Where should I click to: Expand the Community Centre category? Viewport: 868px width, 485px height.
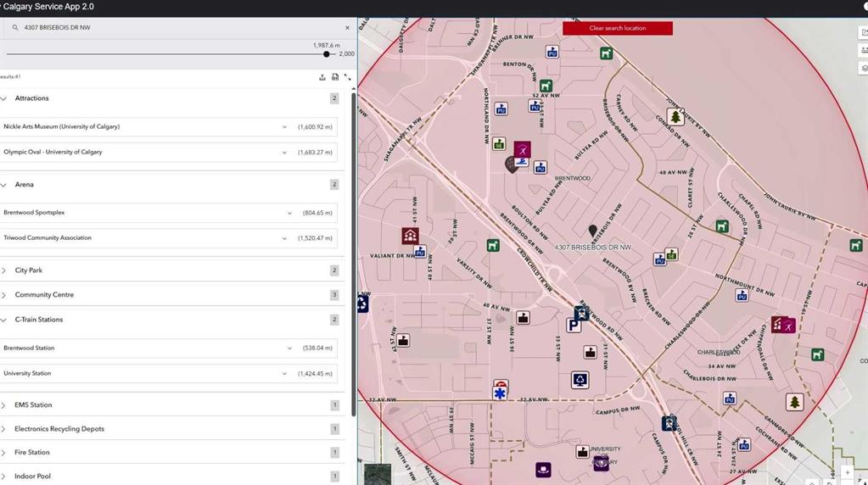coord(4,295)
